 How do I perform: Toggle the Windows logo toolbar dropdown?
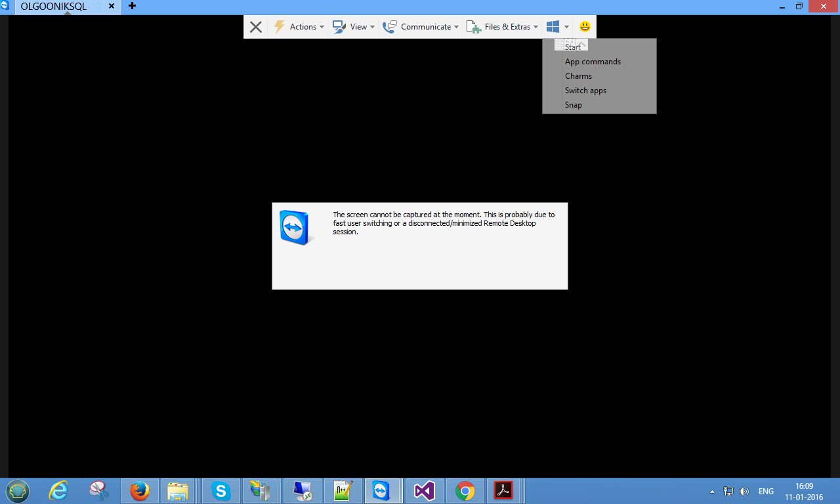click(557, 27)
